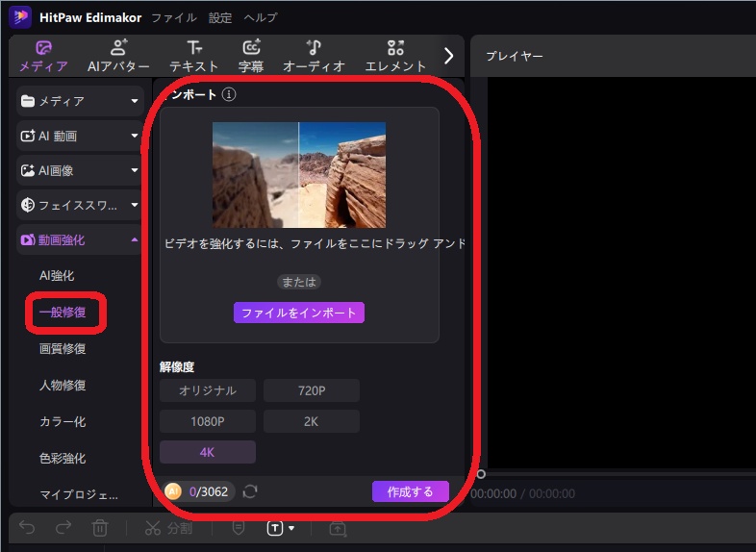Switch to the オーディオ tab
756x552 pixels.
[314, 56]
